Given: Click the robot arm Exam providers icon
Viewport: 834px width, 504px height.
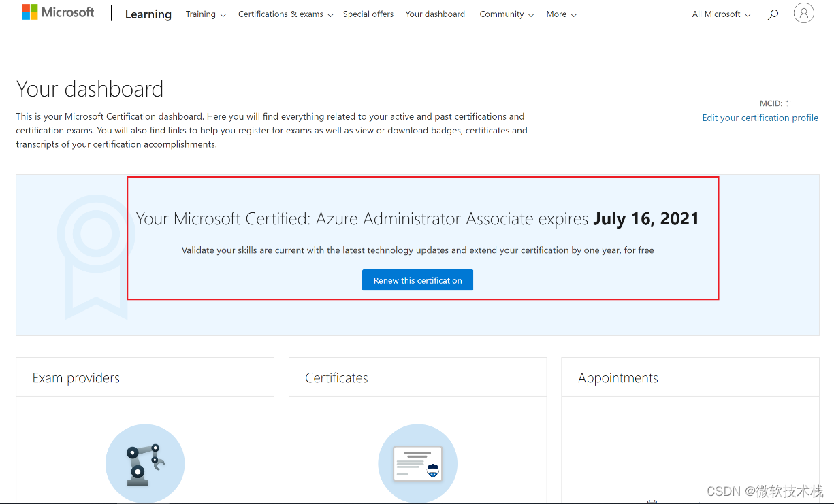Looking at the screenshot, I should 145,464.
